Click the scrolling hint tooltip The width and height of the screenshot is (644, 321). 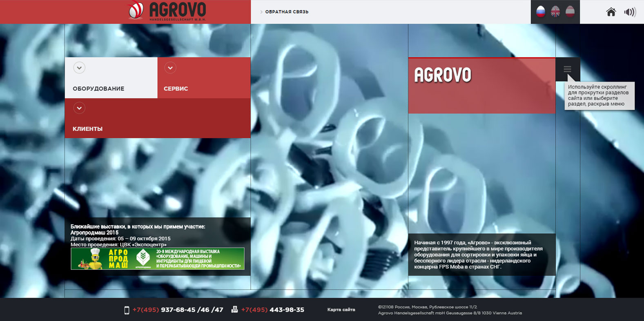click(599, 96)
